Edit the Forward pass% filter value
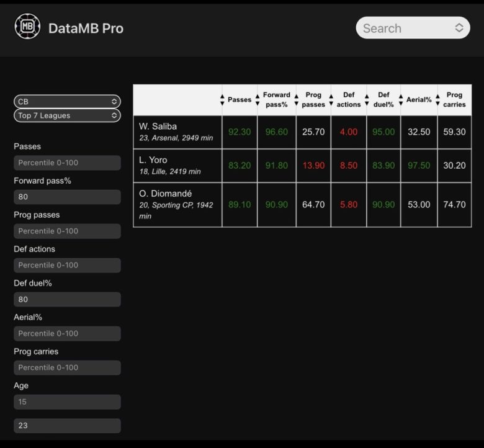 pos(67,197)
